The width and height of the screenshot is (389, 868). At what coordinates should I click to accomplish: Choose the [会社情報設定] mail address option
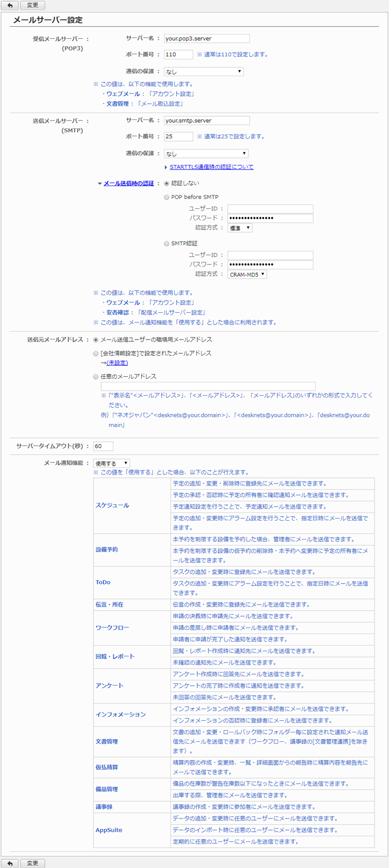pos(97,353)
